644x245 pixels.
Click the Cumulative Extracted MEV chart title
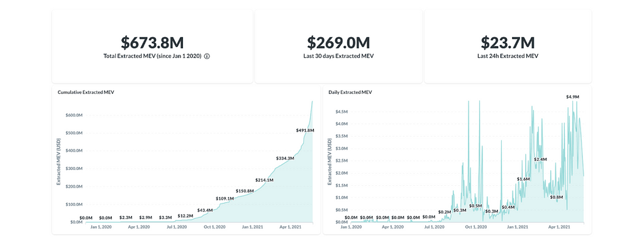(x=86, y=93)
